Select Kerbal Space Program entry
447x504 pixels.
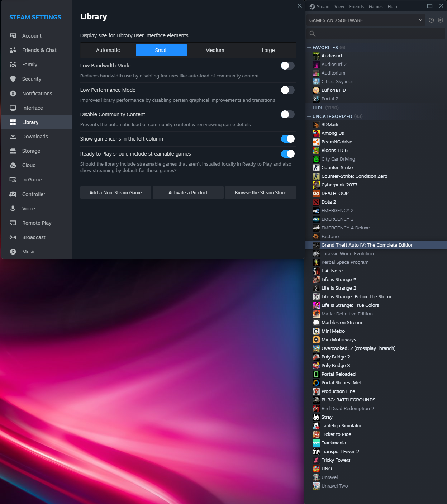click(376, 262)
